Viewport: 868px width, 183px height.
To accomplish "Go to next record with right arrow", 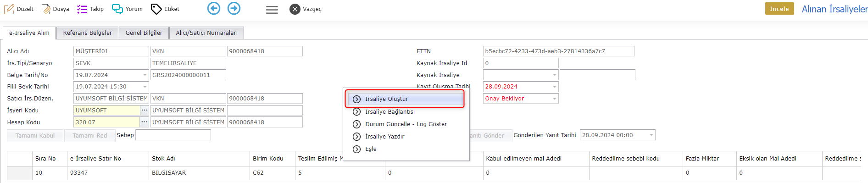I will [x=234, y=8].
